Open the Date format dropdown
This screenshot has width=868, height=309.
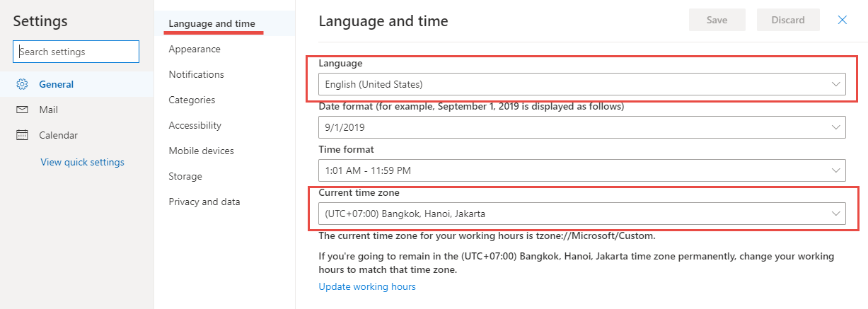(582, 127)
